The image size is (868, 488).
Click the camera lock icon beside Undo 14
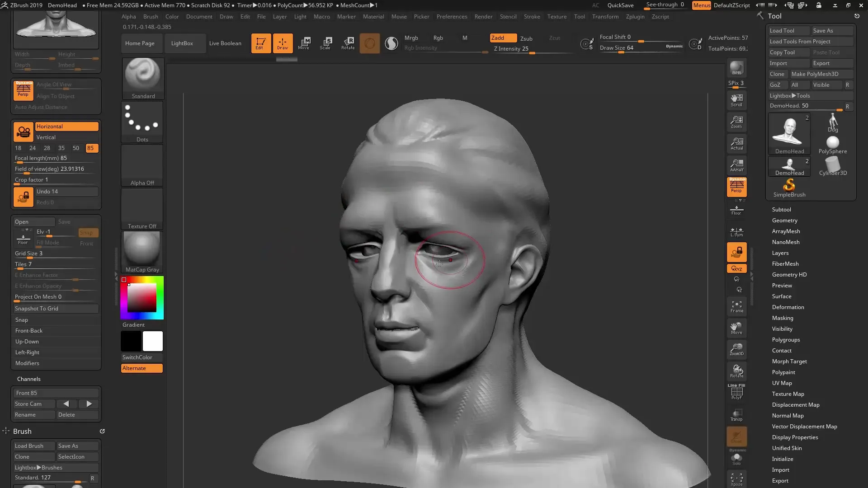[23, 197]
